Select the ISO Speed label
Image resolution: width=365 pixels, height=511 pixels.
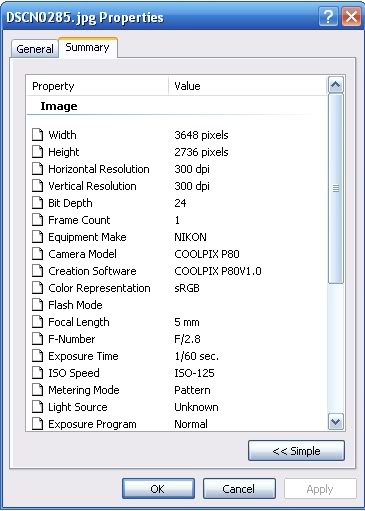pyautogui.click(x=74, y=373)
